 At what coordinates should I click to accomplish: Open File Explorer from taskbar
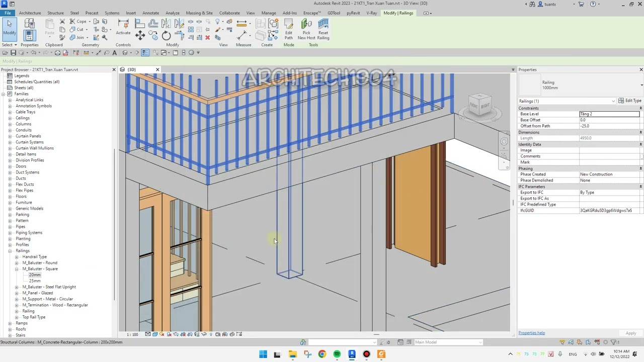click(292, 354)
